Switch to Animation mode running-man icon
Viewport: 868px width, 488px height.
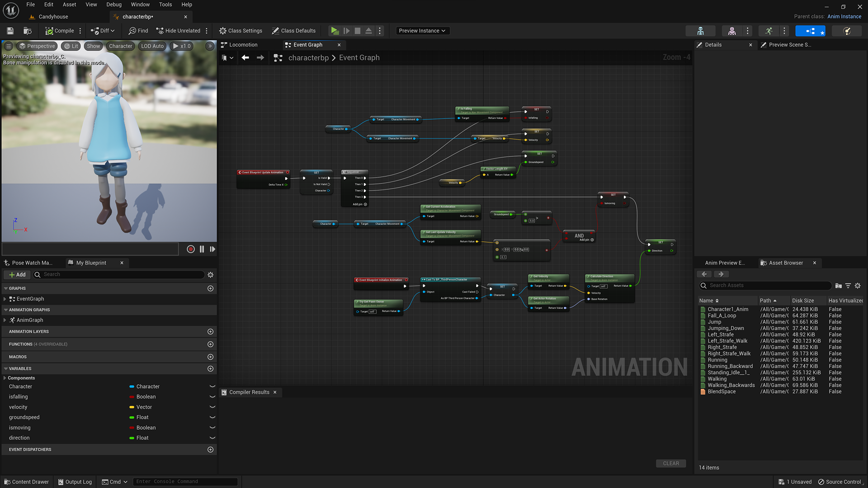[x=769, y=31]
